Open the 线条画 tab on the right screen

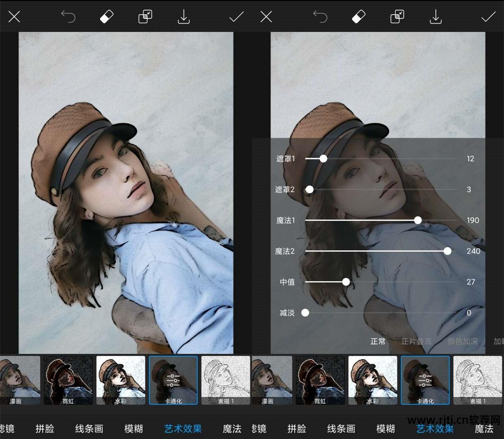point(341,429)
